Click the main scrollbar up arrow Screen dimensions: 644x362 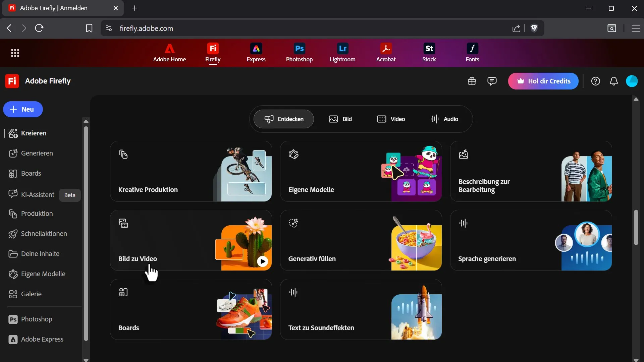[636, 99]
